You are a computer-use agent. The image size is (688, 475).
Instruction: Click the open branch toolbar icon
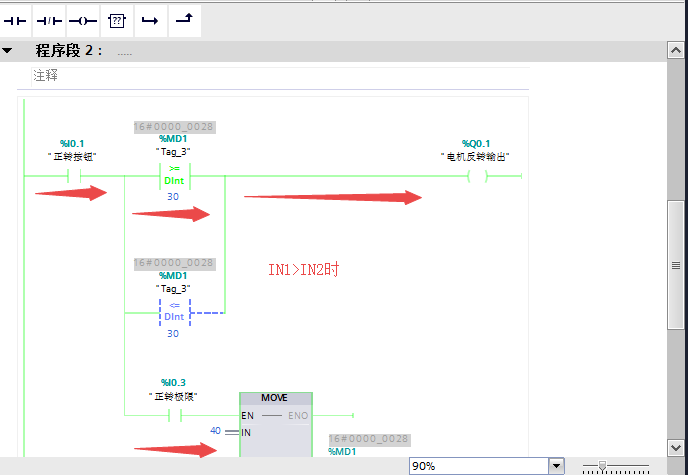pos(149,19)
